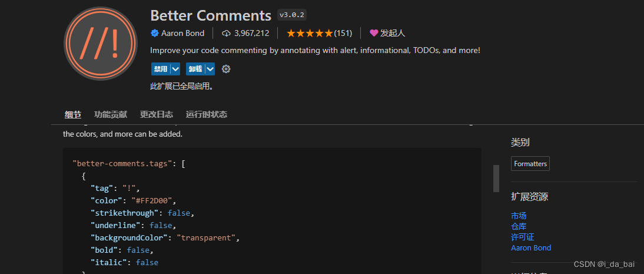Expand the 卸载 dropdown arrow
This screenshot has height=274, width=644.
(210, 69)
